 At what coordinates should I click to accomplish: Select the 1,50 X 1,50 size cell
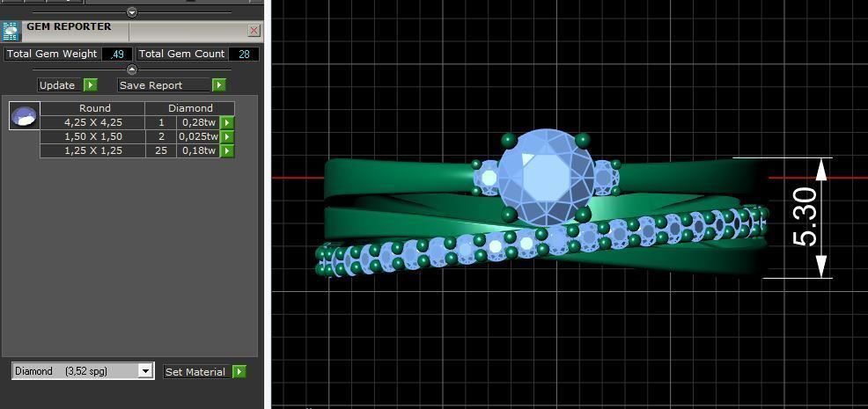tap(92, 136)
